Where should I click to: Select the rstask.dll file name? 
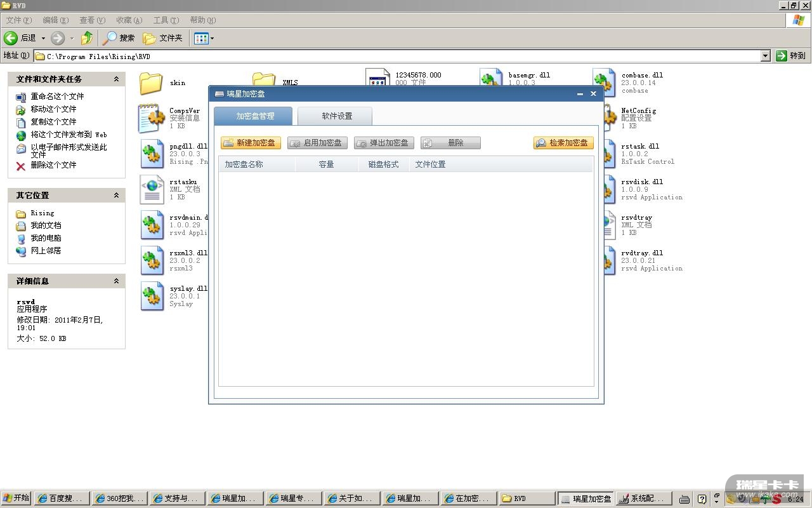(x=640, y=147)
